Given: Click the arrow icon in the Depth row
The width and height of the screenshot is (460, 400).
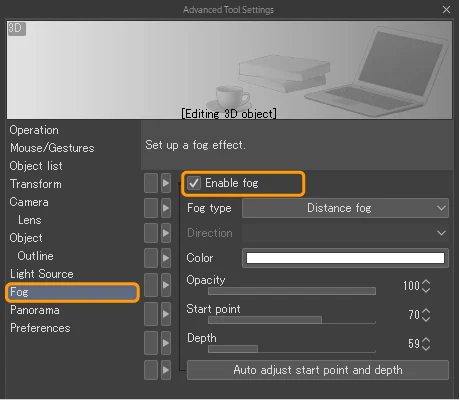Looking at the screenshot, I should tap(166, 343).
